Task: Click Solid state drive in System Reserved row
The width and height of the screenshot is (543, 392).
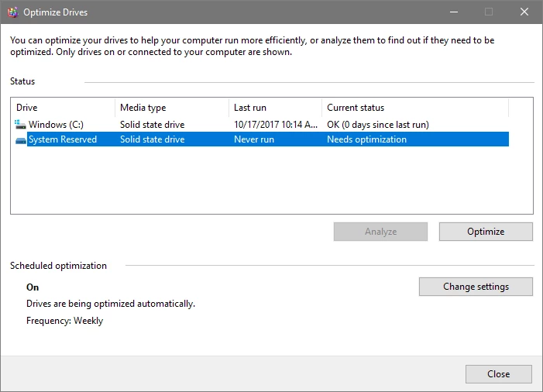Action: tap(152, 139)
